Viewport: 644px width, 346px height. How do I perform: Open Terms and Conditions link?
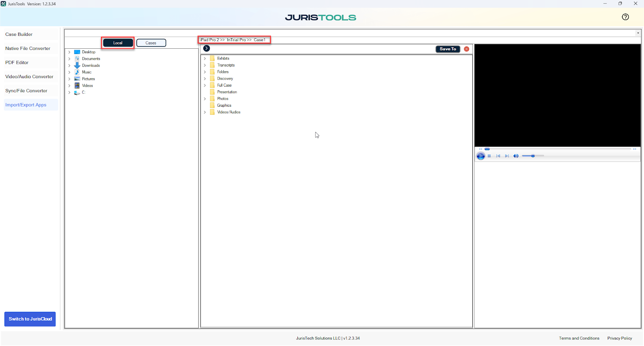(579, 338)
